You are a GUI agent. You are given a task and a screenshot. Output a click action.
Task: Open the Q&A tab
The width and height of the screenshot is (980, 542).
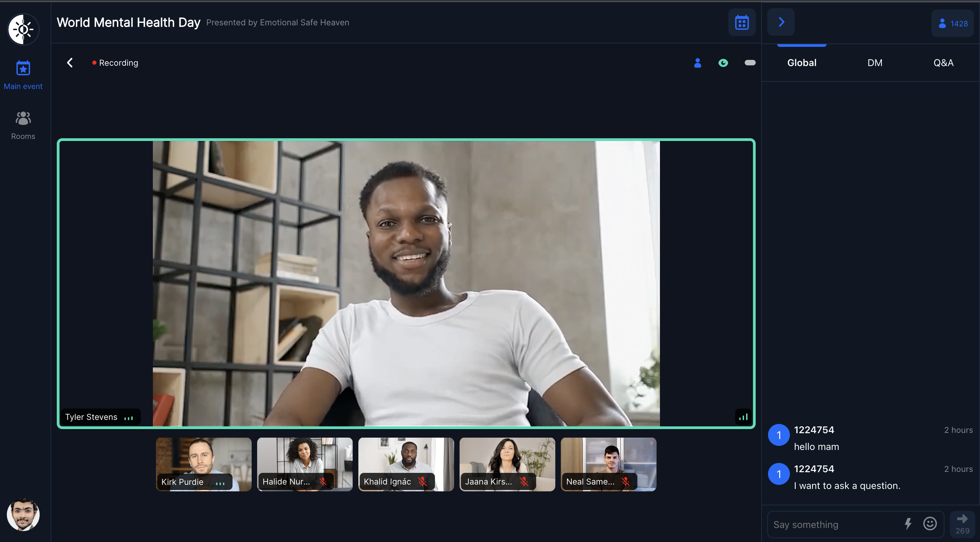pos(943,62)
